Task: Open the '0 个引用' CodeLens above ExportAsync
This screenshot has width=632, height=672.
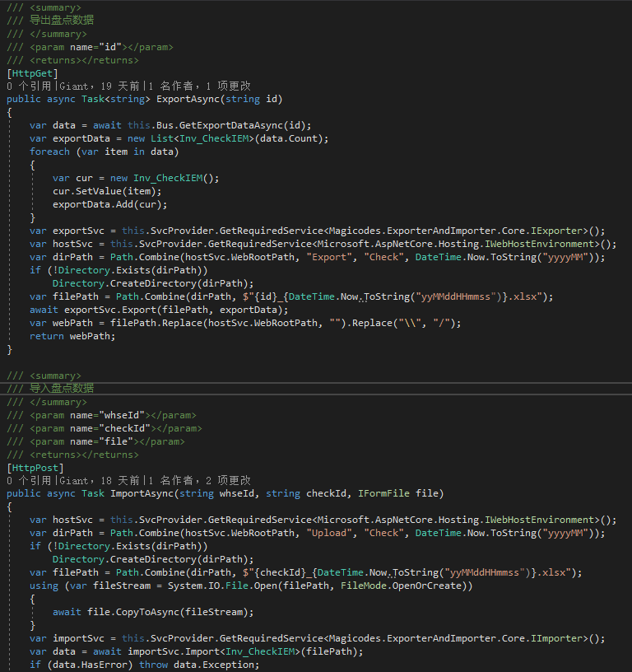Action: 29,86
